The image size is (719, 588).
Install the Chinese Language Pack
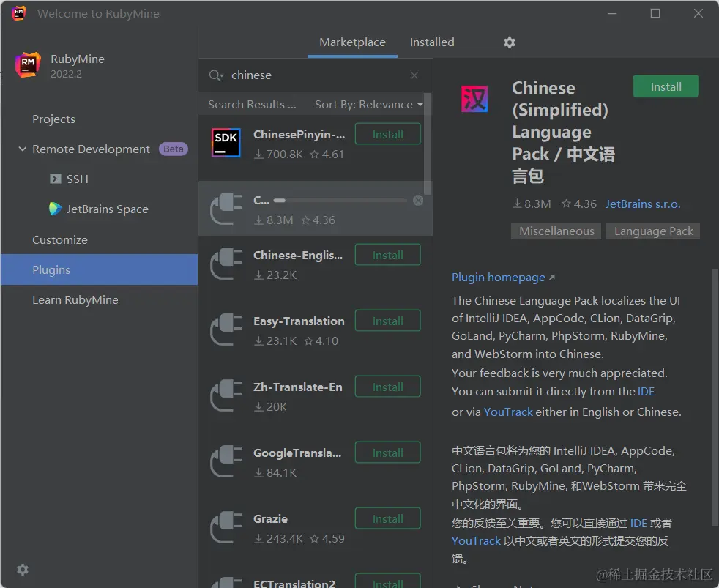click(x=665, y=86)
